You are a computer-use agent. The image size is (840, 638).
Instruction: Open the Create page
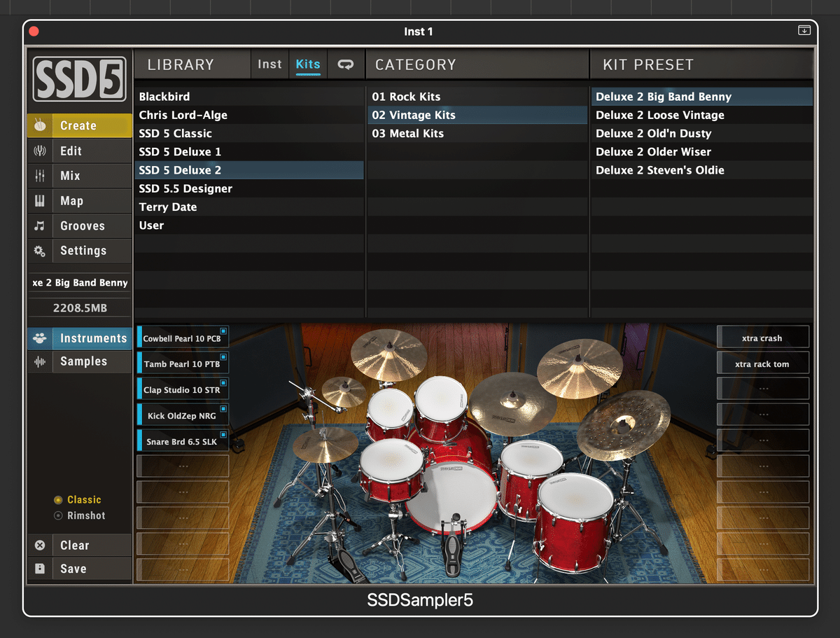tap(79, 125)
